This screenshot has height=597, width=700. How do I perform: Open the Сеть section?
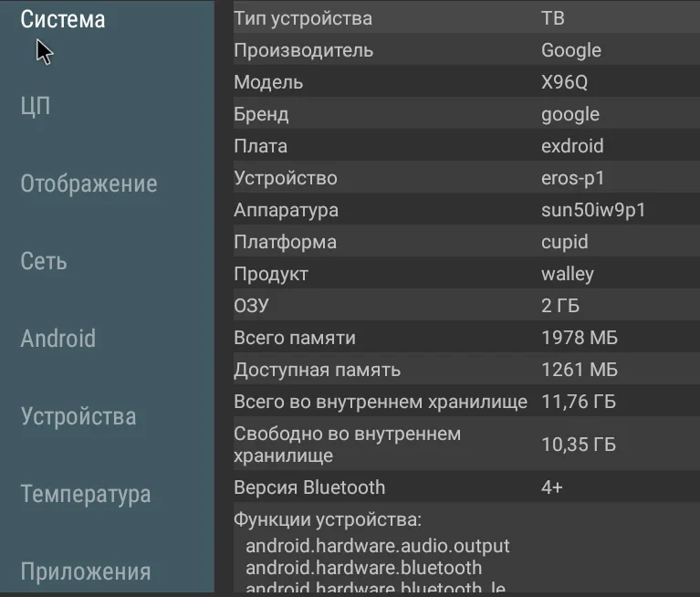[x=44, y=261]
